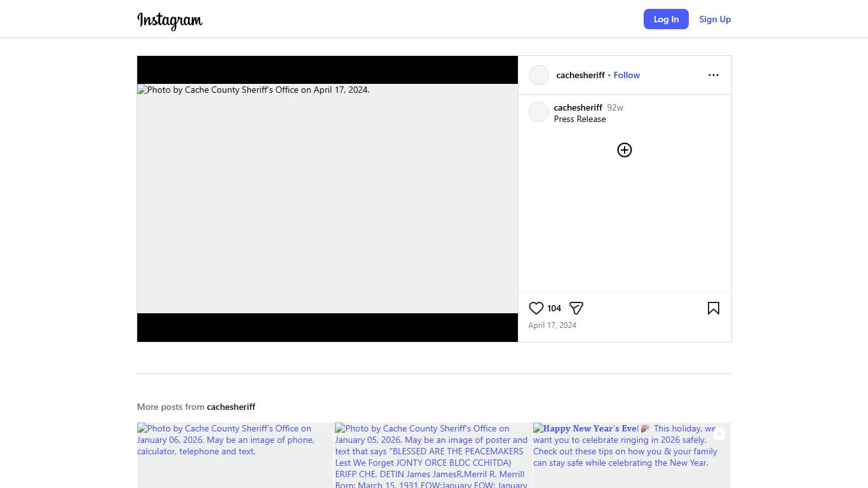
Task: Click the Sign Up link
Action: point(714,19)
